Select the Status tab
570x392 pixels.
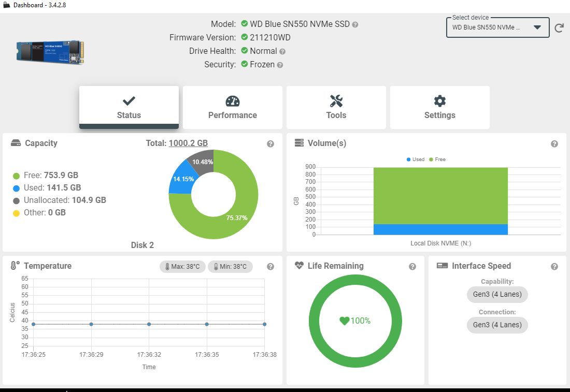tap(129, 107)
